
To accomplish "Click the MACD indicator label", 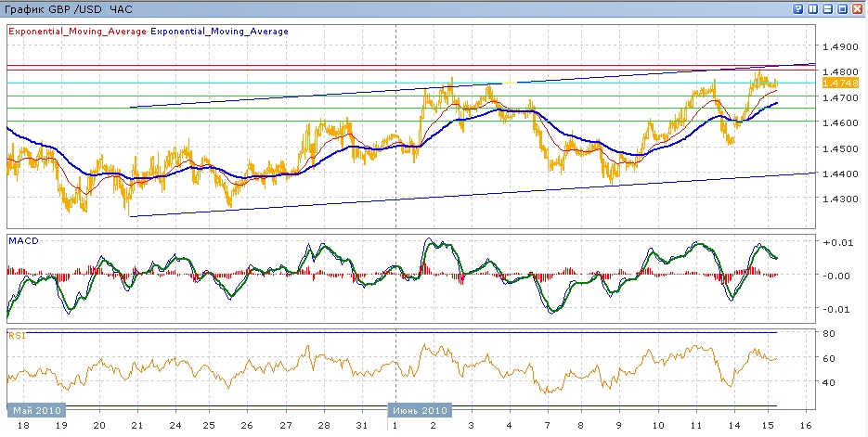I will 22,240.
